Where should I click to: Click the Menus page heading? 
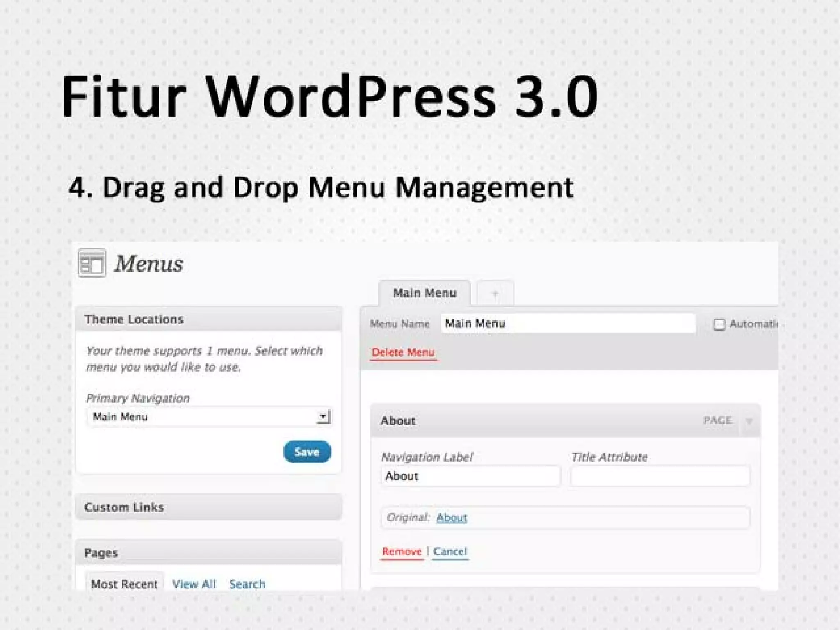[x=148, y=263]
